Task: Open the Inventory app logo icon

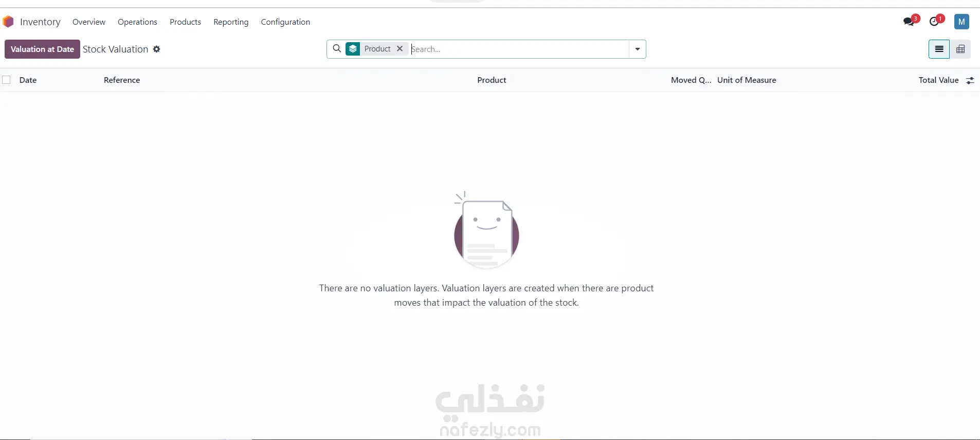Action: [8, 22]
